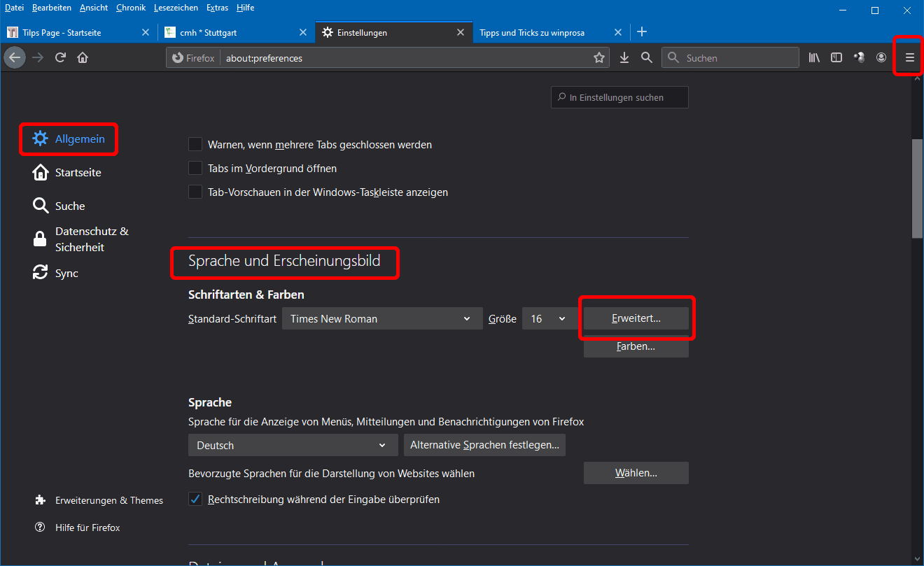Open the downloads arrow icon
Image resolution: width=924 pixels, height=566 pixels.
(624, 58)
